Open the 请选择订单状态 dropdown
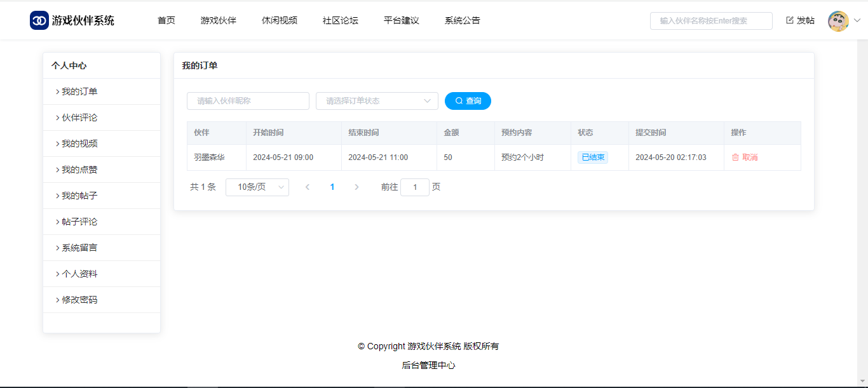 [377, 101]
